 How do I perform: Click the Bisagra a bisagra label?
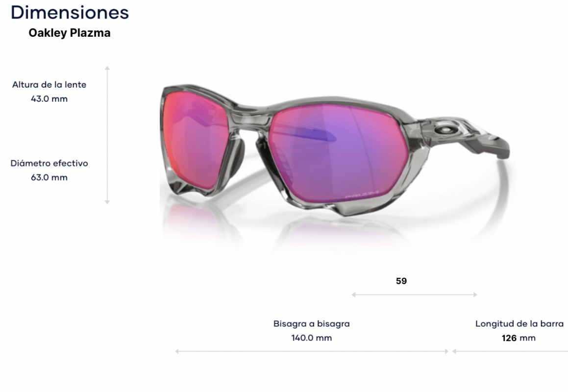[312, 324]
